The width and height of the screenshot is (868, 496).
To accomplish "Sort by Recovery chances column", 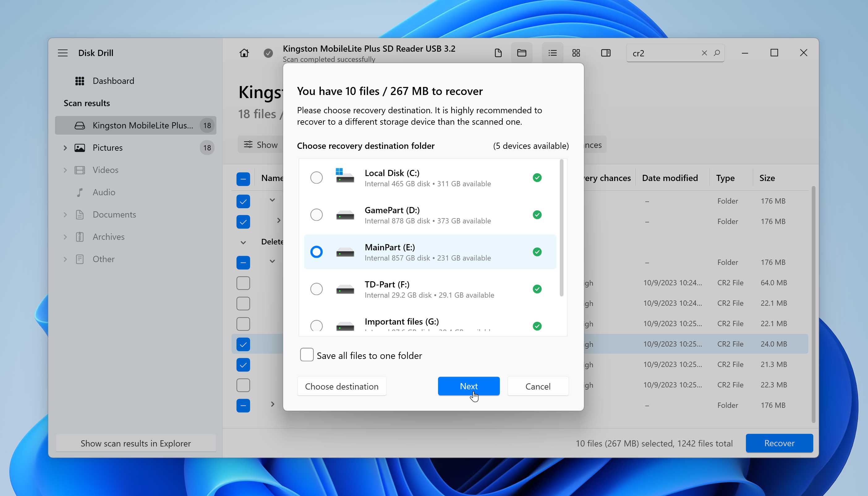I will click(x=607, y=178).
